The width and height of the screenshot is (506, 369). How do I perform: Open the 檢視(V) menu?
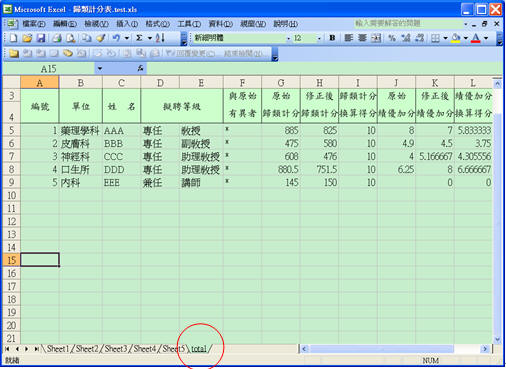(96, 24)
